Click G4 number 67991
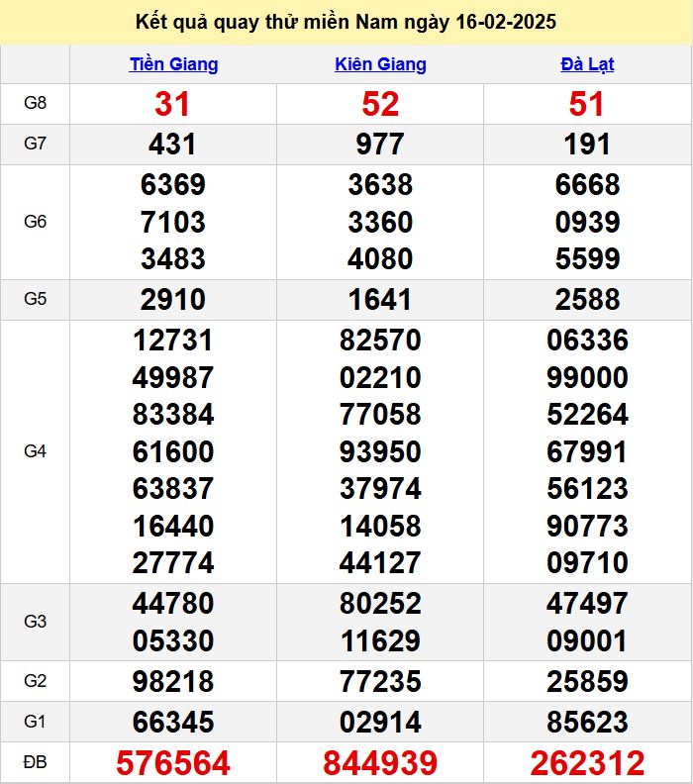Image resolution: width=693 pixels, height=784 pixels. [x=587, y=452]
